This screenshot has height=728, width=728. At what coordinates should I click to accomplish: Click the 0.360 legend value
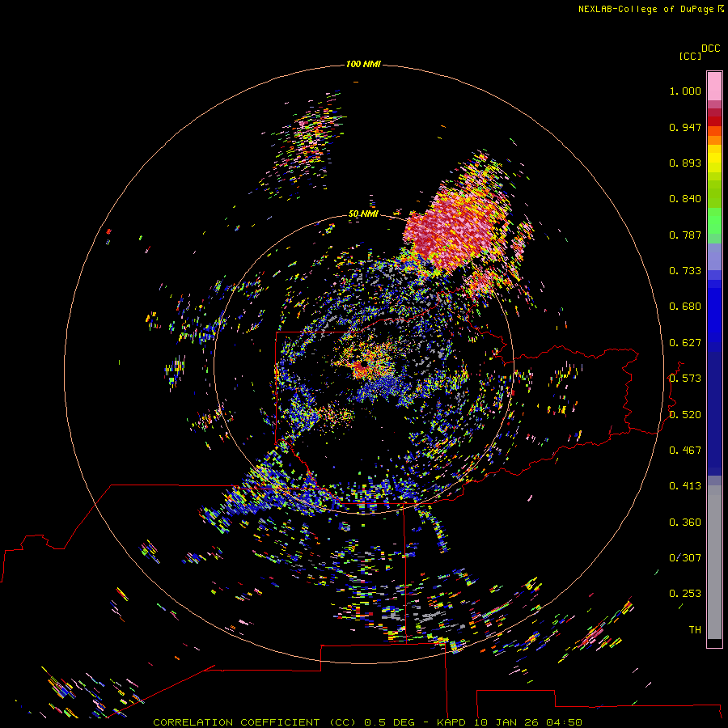point(685,523)
